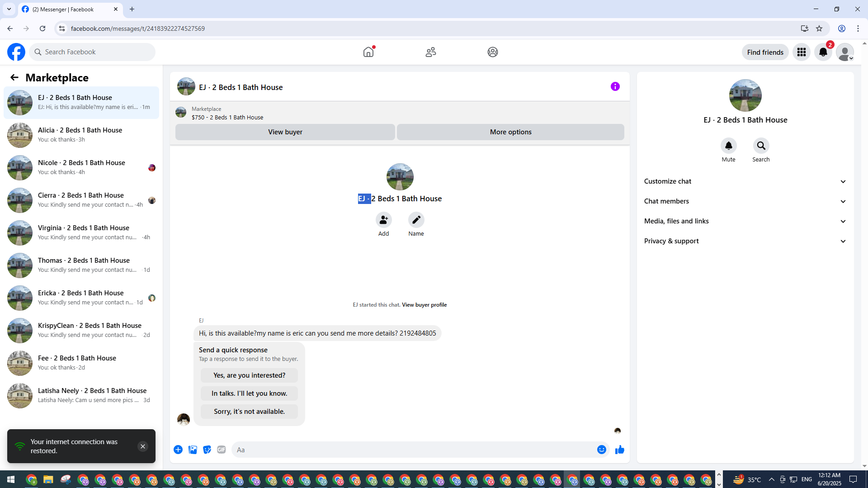The image size is (868, 488).
Task: Expand Customize chat section
Action: (x=745, y=181)
